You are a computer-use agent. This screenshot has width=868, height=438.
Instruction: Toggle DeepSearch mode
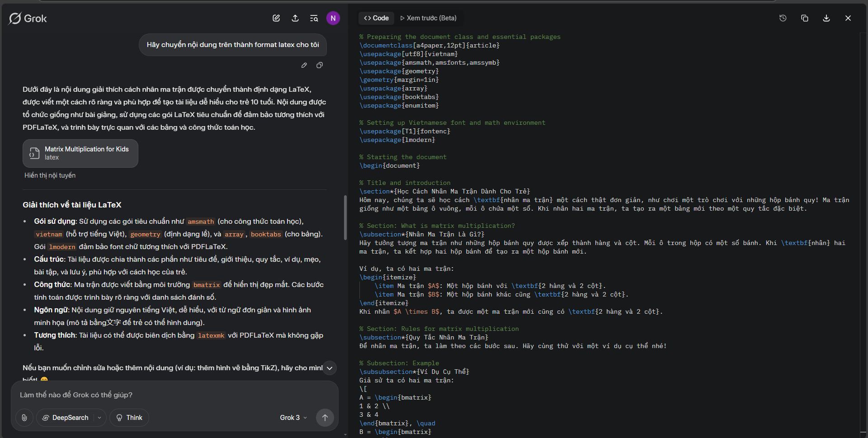(65, 418)
